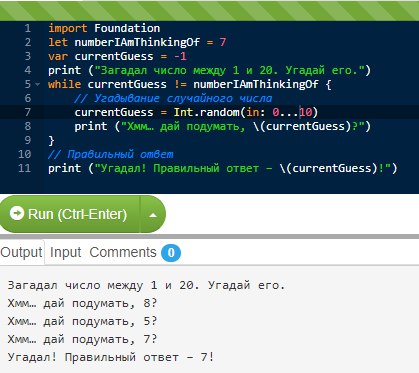Image resolution: width=419 pixels, height=373 pixels.
Task: Click line number 11 in gutter
Action: pyautogui.click(x=24, y=168)
